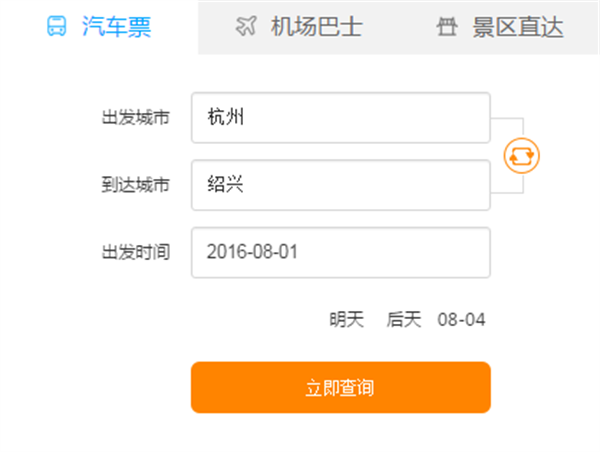Screen dimensions: 600x452
Task: Open the 机场巴士 tab
Action: click(298, 27)
